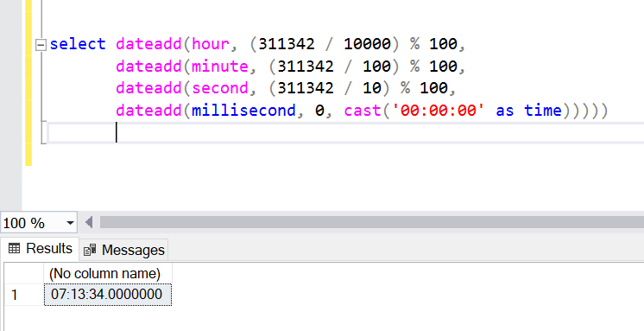Click the yellow change-tracking margin bar

[x=28, y=82]
